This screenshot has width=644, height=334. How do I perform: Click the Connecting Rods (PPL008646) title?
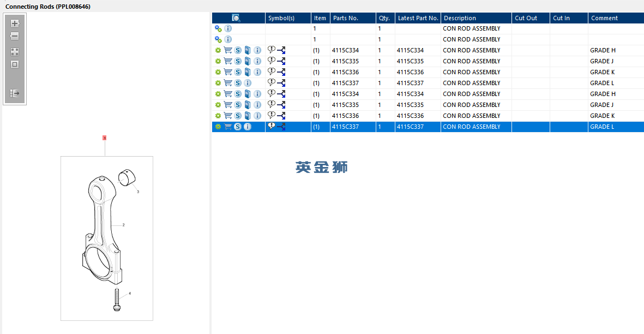(x=48, y=7)
